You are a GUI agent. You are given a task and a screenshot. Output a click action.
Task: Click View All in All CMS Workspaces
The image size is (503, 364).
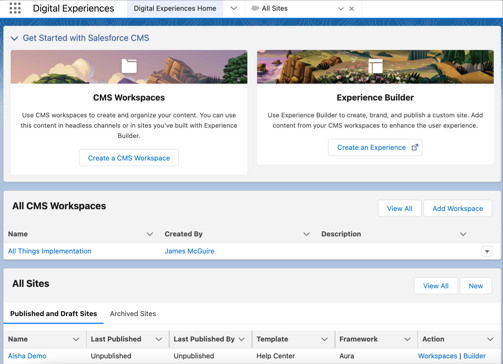point(400,208)
